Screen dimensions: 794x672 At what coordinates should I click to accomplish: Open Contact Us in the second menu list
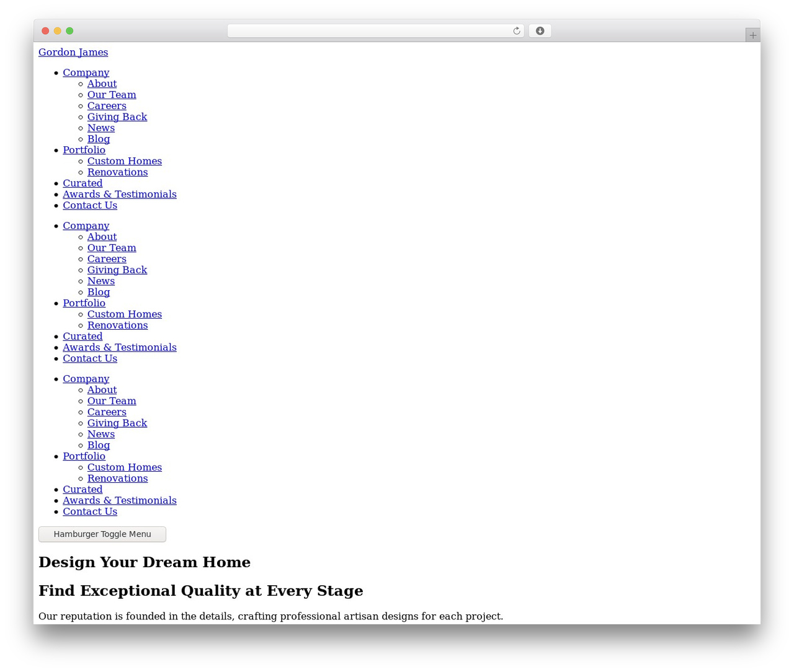90,359
